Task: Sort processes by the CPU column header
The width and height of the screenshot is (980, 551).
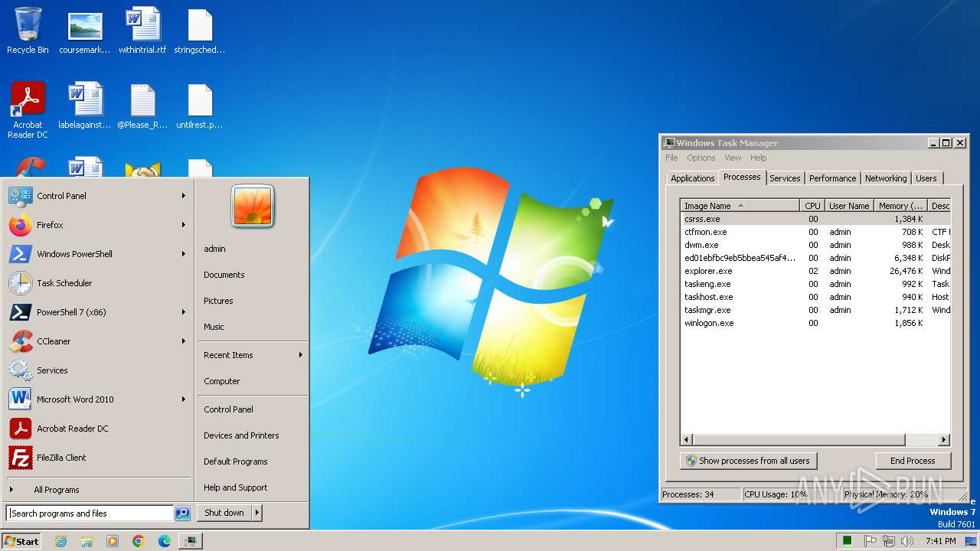Action: pyautogui.click(x=812, y=206)
